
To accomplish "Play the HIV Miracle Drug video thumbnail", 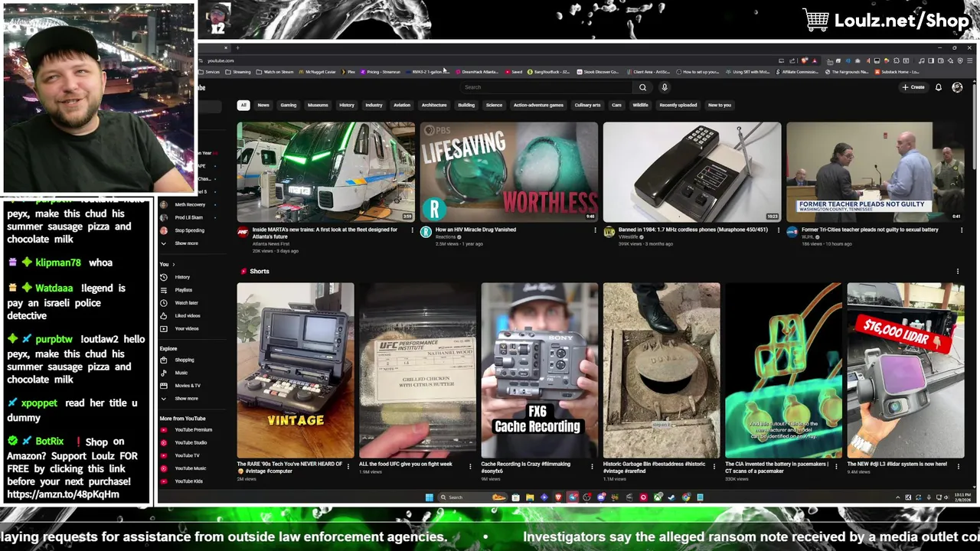I will pyautogui.click(x=509, y=171).
